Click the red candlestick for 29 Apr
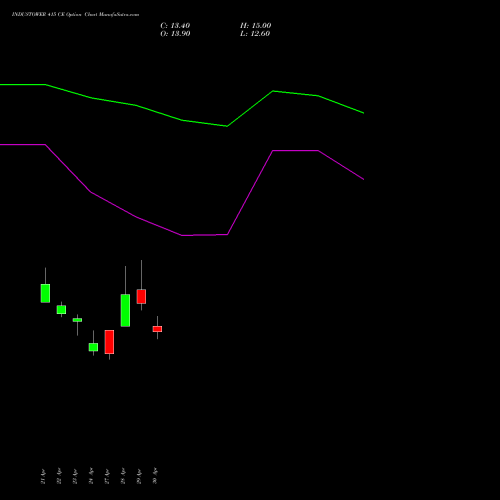 tap(141, 296)
